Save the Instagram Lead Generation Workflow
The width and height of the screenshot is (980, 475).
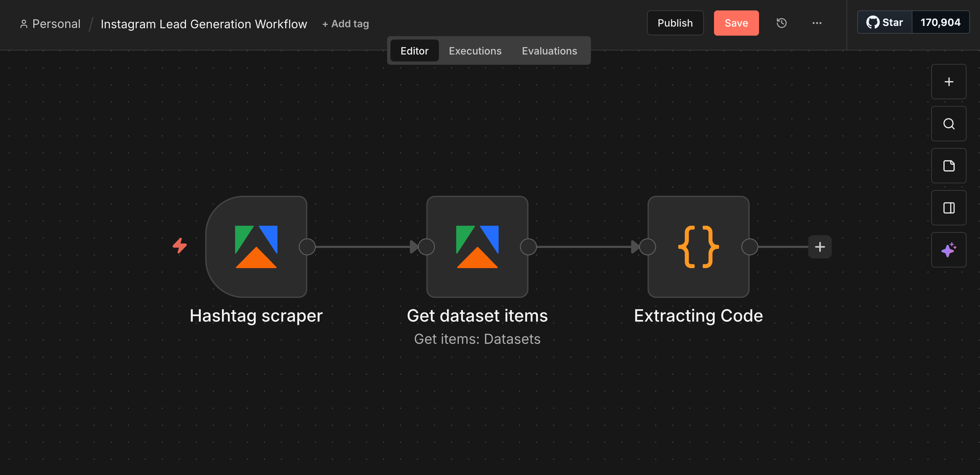click(x=736, y=23)
